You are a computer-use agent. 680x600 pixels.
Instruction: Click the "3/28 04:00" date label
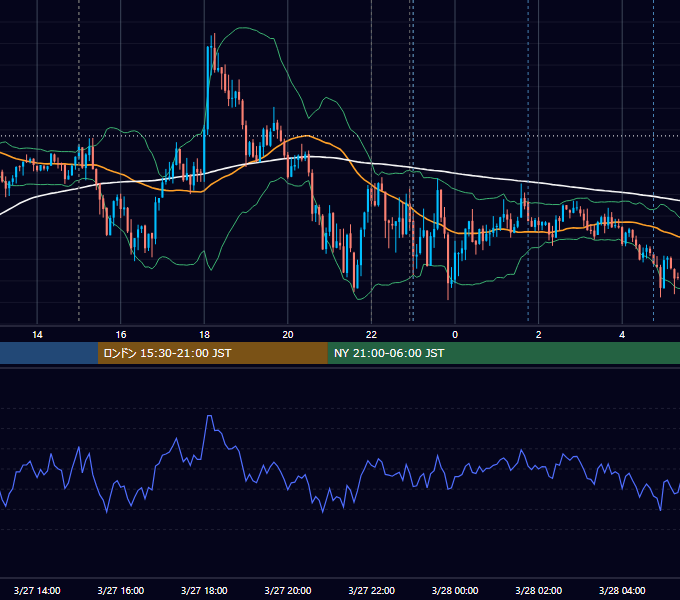click(622, 590)
